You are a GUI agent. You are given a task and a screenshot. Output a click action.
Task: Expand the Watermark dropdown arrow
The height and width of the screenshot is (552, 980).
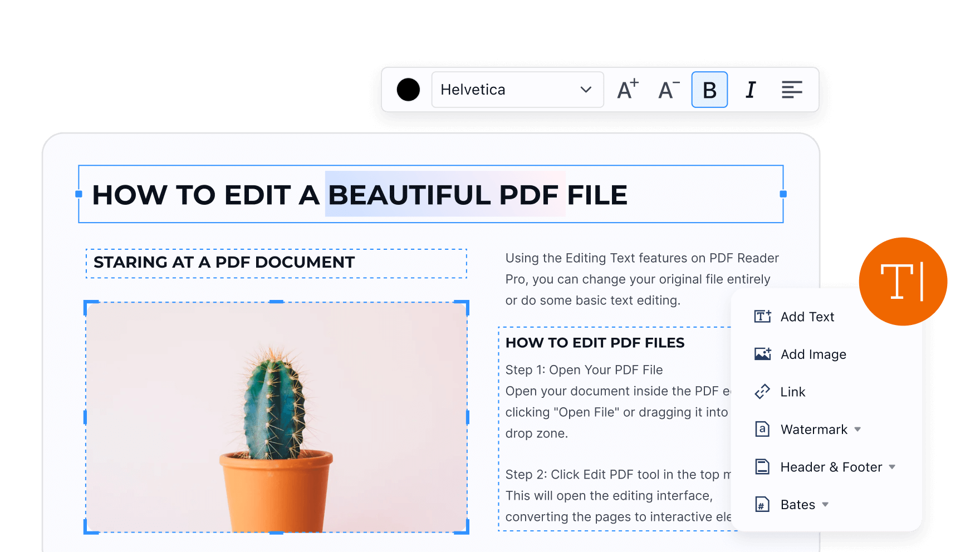(x=857, y=430)
